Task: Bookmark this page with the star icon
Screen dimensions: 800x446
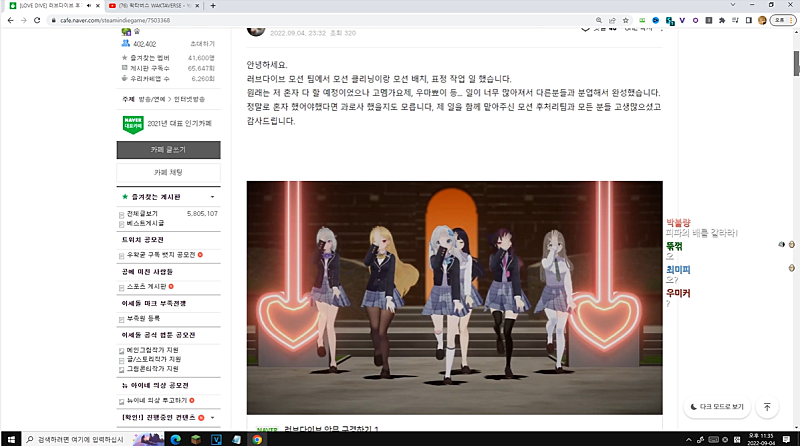Action: click(626, 20)
